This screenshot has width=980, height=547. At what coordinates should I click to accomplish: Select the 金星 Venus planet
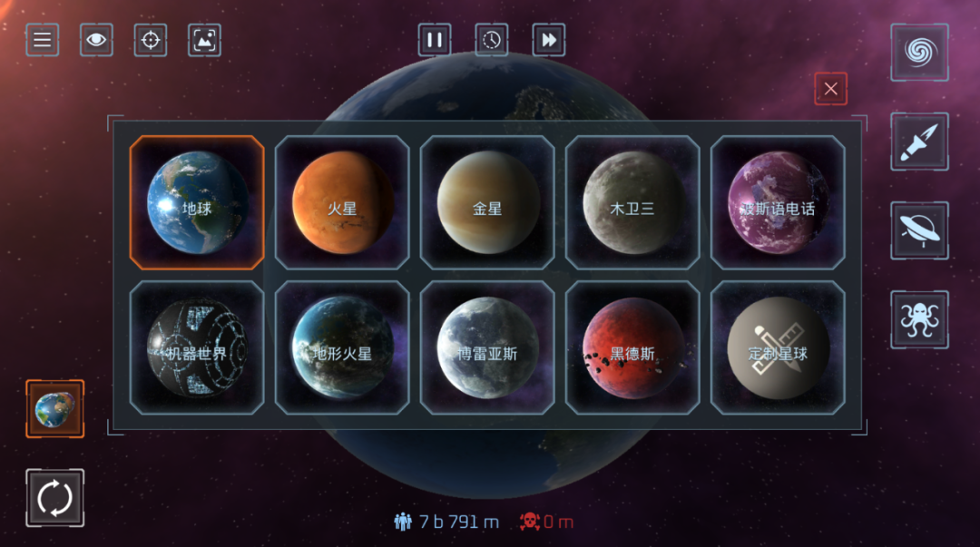coord(487,202)
